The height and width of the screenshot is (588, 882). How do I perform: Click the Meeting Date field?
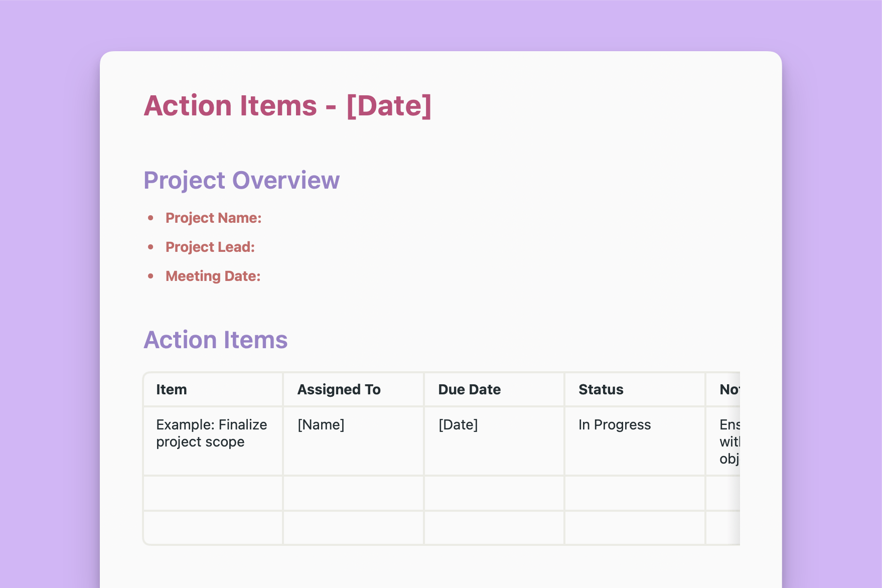213,275
